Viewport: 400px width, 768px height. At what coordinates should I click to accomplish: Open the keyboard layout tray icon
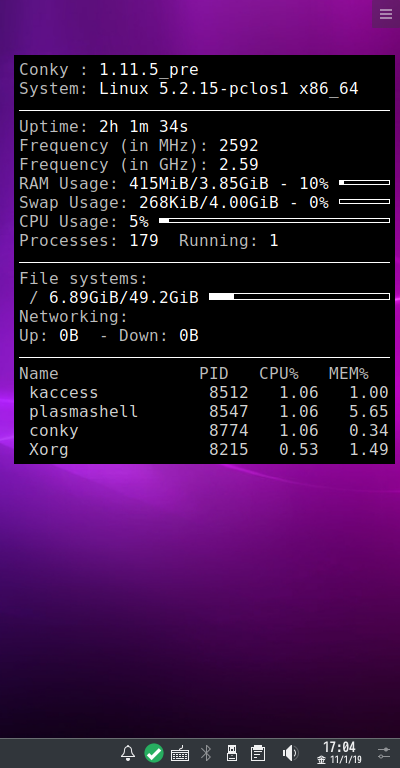coord(180,753)
